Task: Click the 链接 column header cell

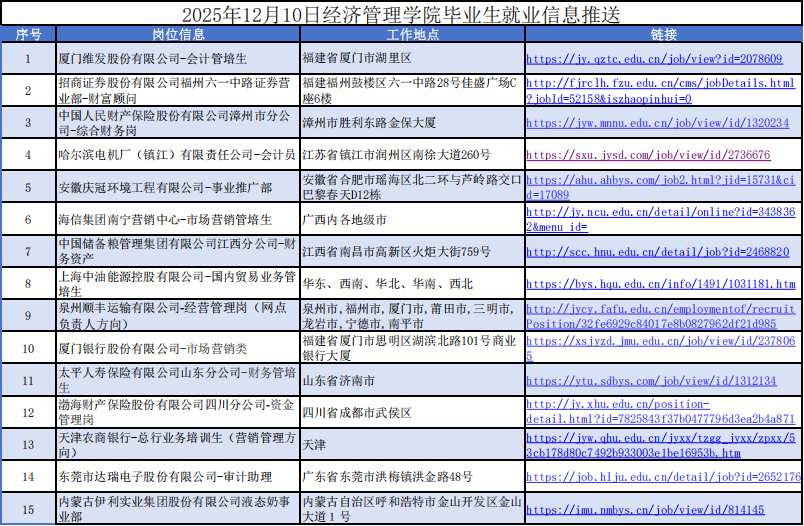Action: [662, 34]
